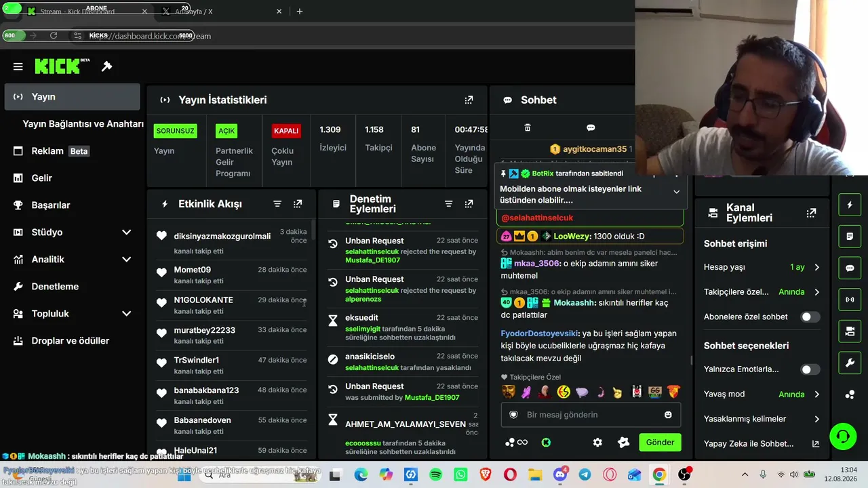This screenshot has width=868, height=488.
Task: Launch OBS Studio from the taskbar
Action: [685, 475]
